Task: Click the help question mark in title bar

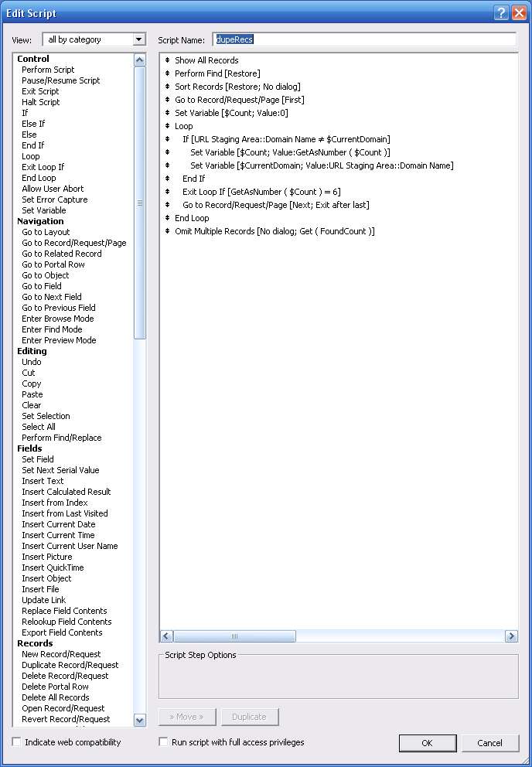Action: tap(501, 12)
